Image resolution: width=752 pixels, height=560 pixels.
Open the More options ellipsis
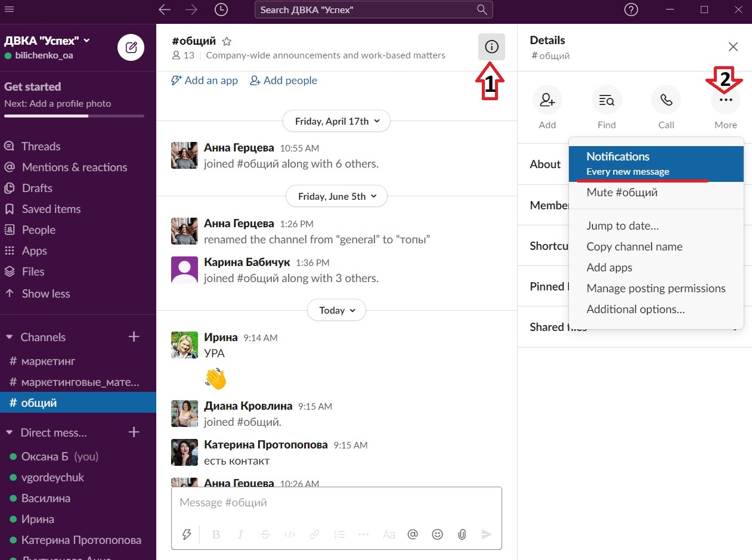coord(726,100)
